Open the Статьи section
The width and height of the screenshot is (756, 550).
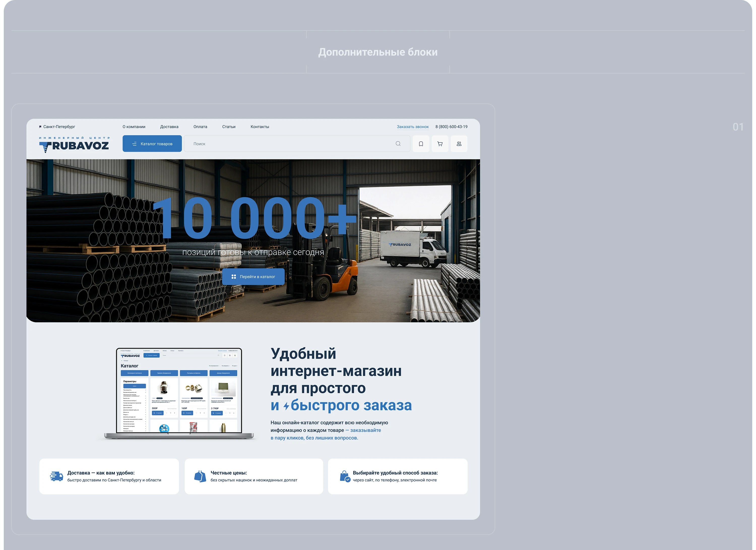[x=229, y=127]
